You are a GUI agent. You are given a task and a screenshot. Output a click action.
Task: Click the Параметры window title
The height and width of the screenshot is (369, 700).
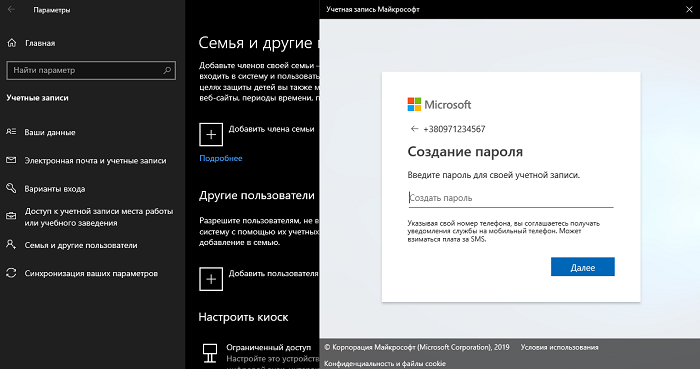pyautogui.click(x=52, y=10)
